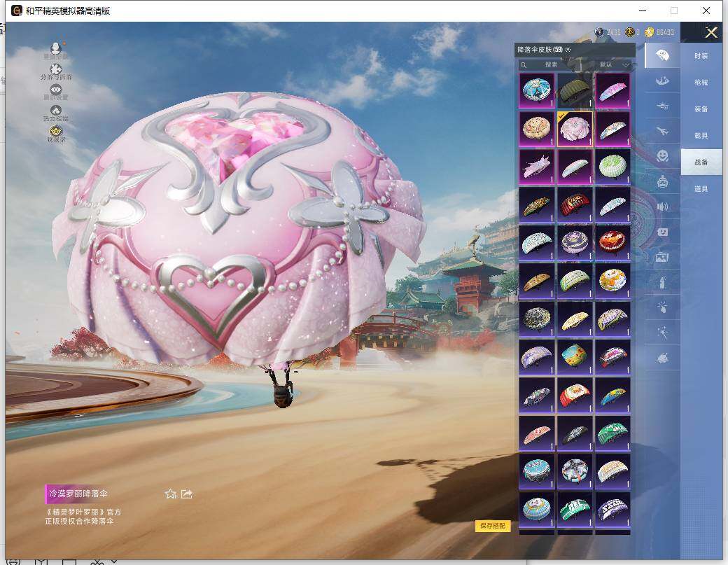Open the drone-shaped category icon
This screenshot has height=565, width=728.
[x=662, y=106]
